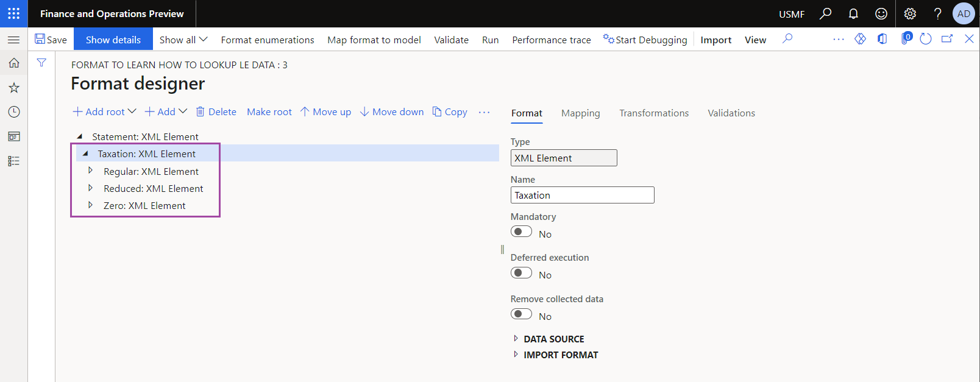Click Start Debugging
The height and width of the screenshot is (382, 980).
(x=645, y=40)
